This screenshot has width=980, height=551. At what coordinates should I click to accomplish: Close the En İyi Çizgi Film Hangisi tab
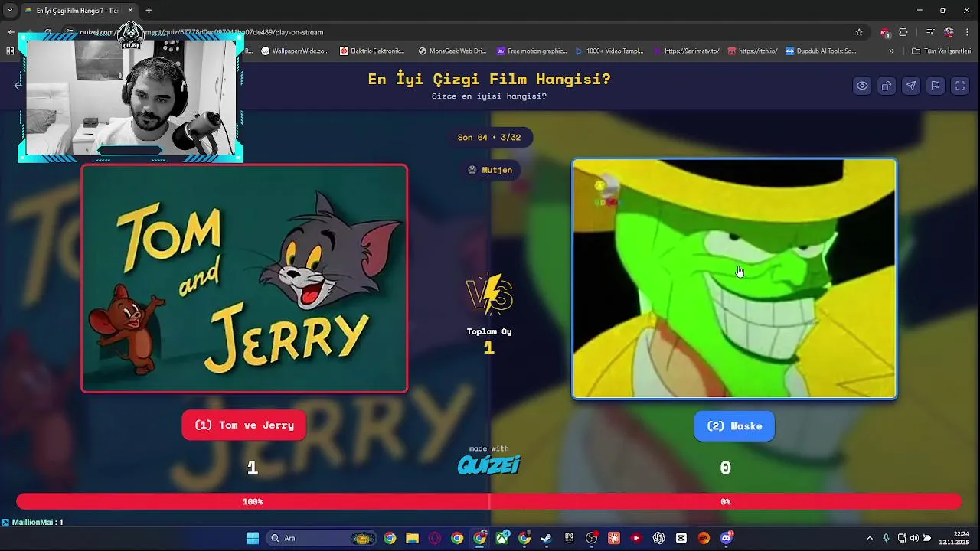click(x=130, y=11)
